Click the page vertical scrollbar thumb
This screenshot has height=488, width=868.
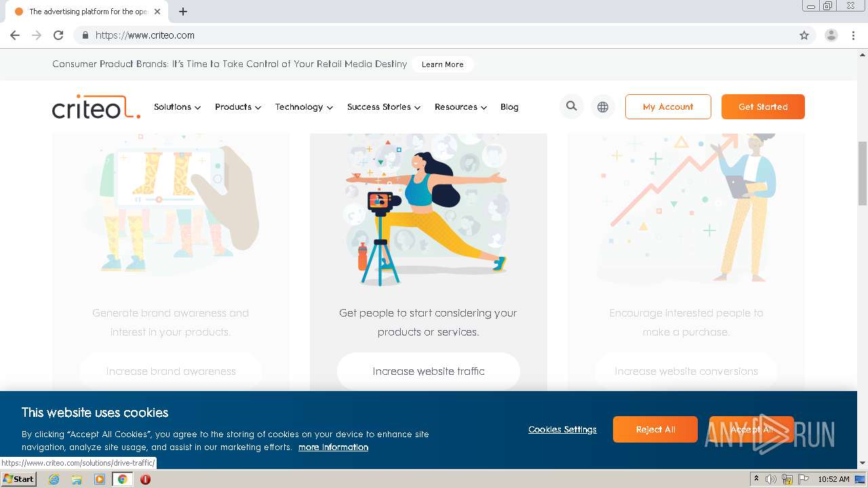coord(863,173)
